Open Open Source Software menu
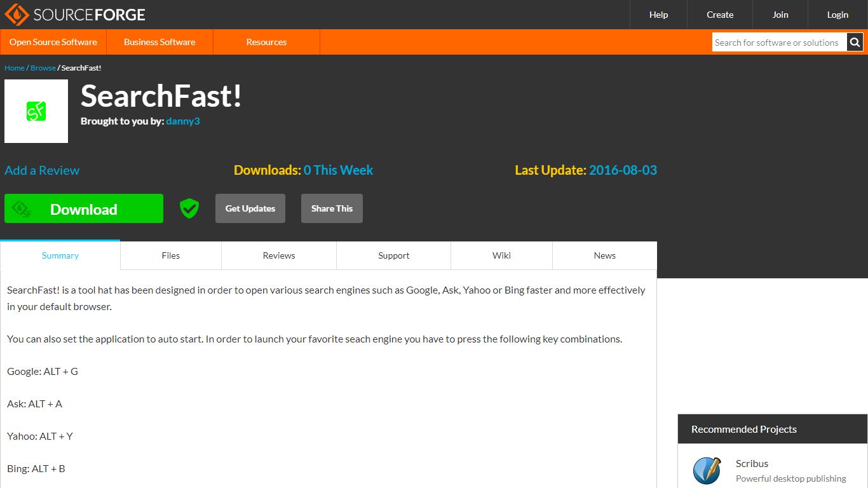 point(53,42)
